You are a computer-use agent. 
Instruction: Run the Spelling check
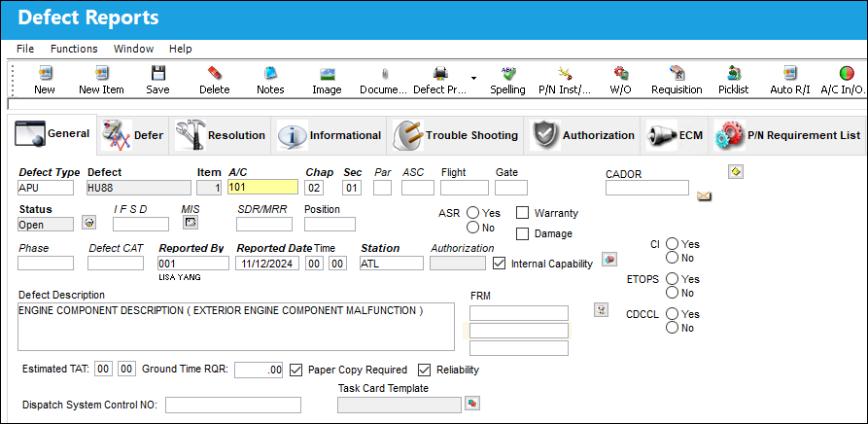pos(507,73)
